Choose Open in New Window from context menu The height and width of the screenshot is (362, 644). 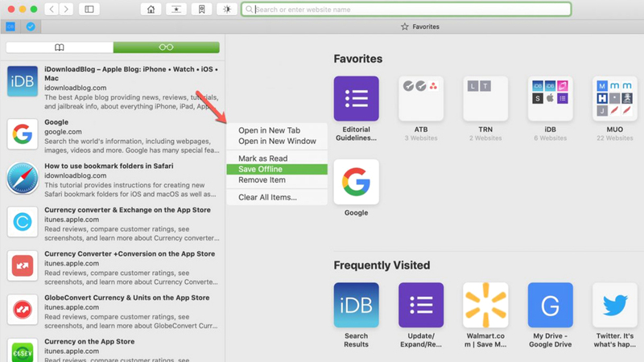tap(276, 142)
